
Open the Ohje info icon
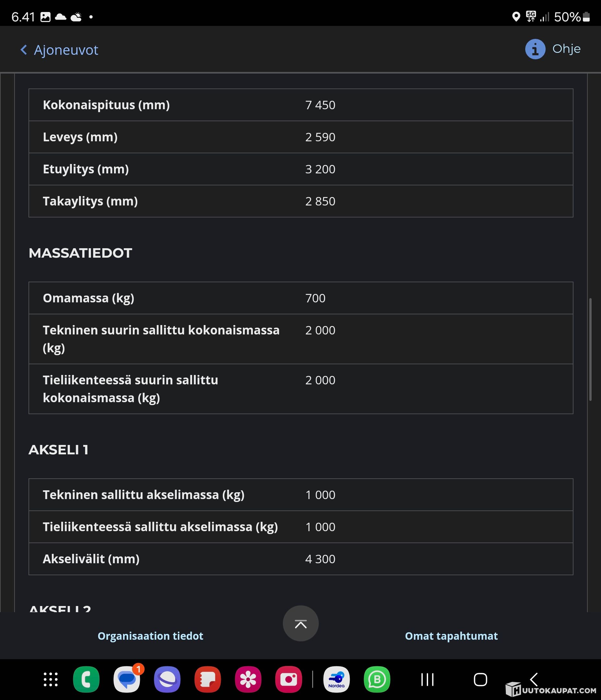click(x=535, y=49)
